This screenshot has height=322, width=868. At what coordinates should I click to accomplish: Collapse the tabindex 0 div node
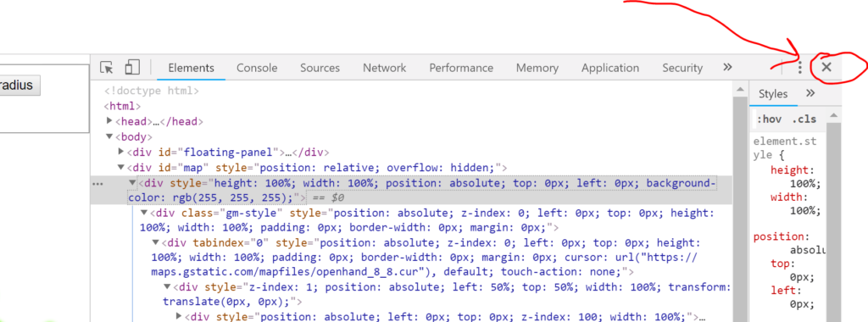pos(156,242)
